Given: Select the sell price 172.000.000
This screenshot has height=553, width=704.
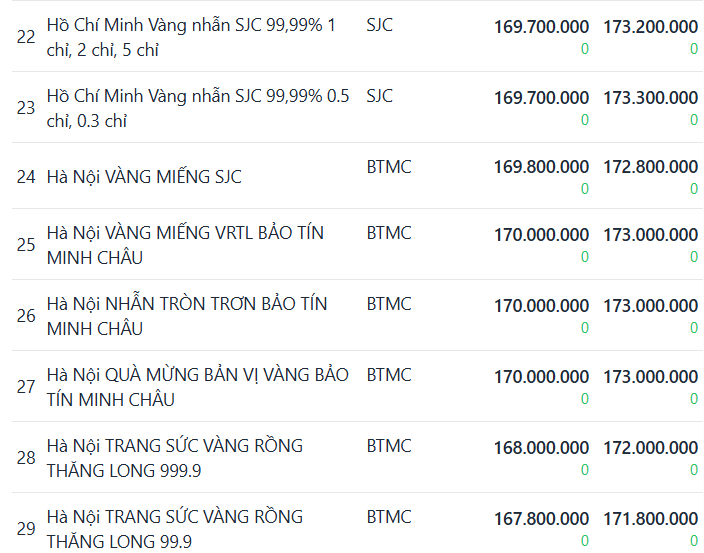Looking at the screenshot, I should [x=650, y=448].
